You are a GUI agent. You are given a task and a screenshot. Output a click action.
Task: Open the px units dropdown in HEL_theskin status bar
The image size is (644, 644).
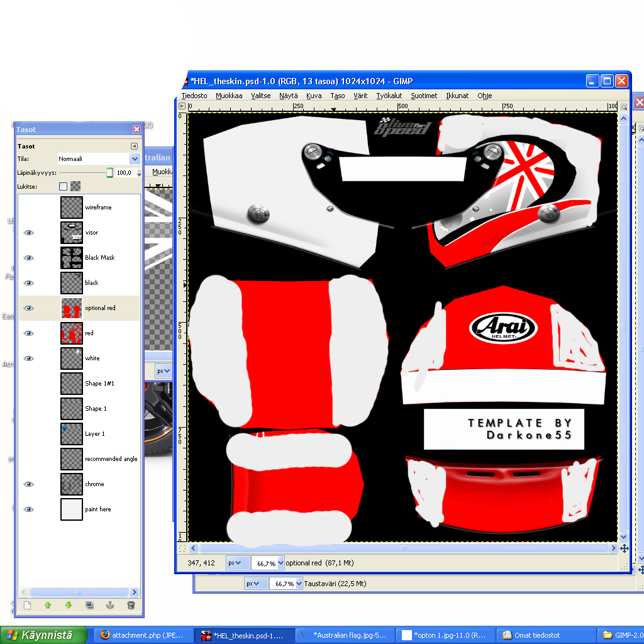pos(238,563)
